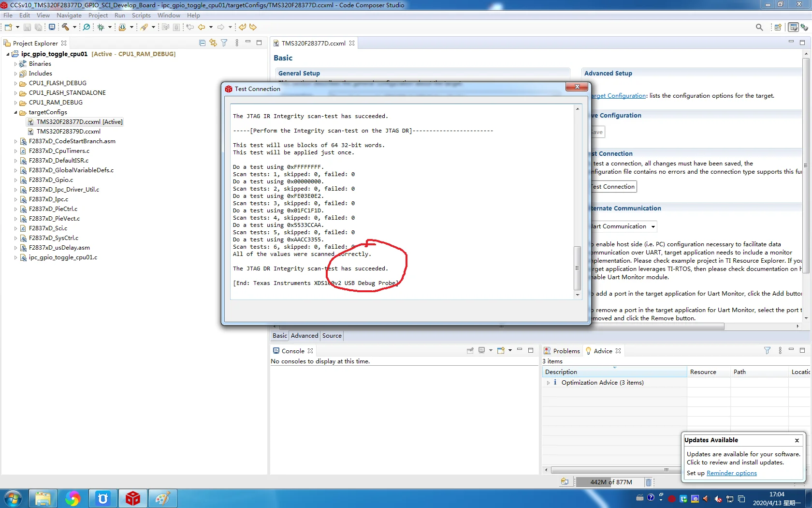
Task: Open the Uart Communication dropdown
Action: tap(653, 226)
